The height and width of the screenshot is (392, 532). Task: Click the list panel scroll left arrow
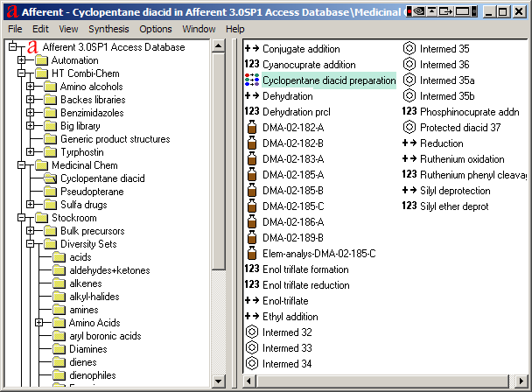pyautogui.click(x=249, y=381)
